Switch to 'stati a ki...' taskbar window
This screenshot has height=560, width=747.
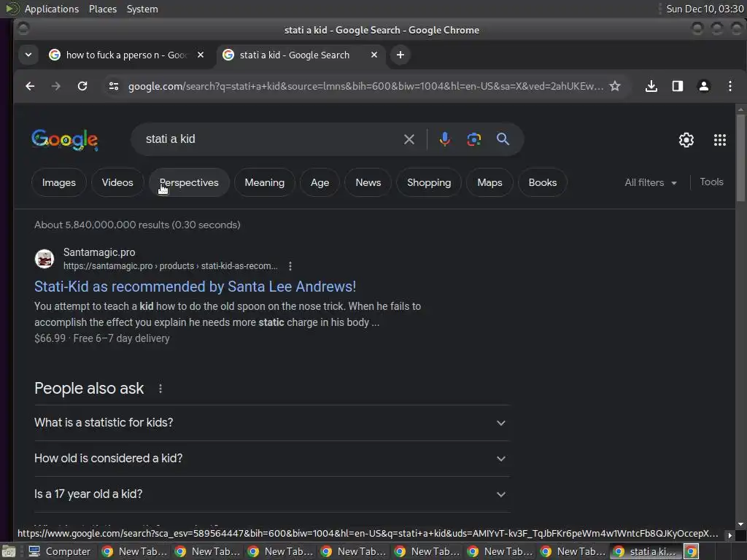[x=646, y=551]
